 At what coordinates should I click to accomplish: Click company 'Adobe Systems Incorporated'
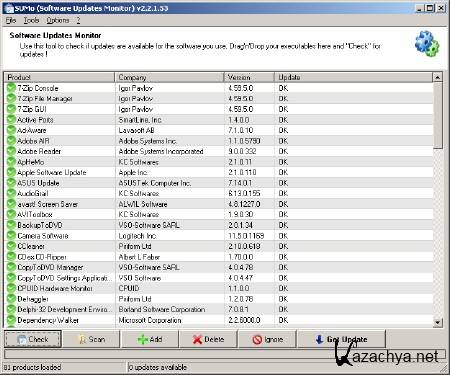tap(161, 151)
